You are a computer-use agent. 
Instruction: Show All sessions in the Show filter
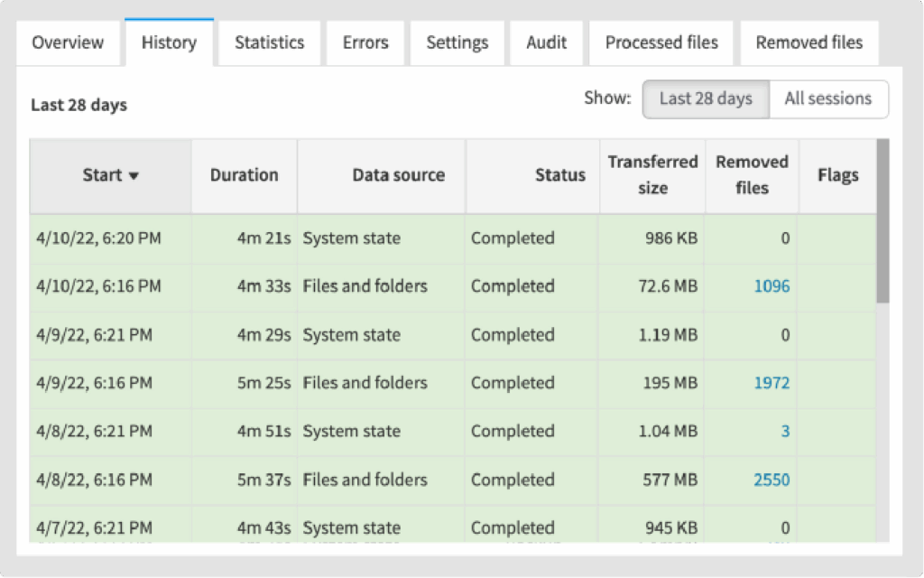828,98
